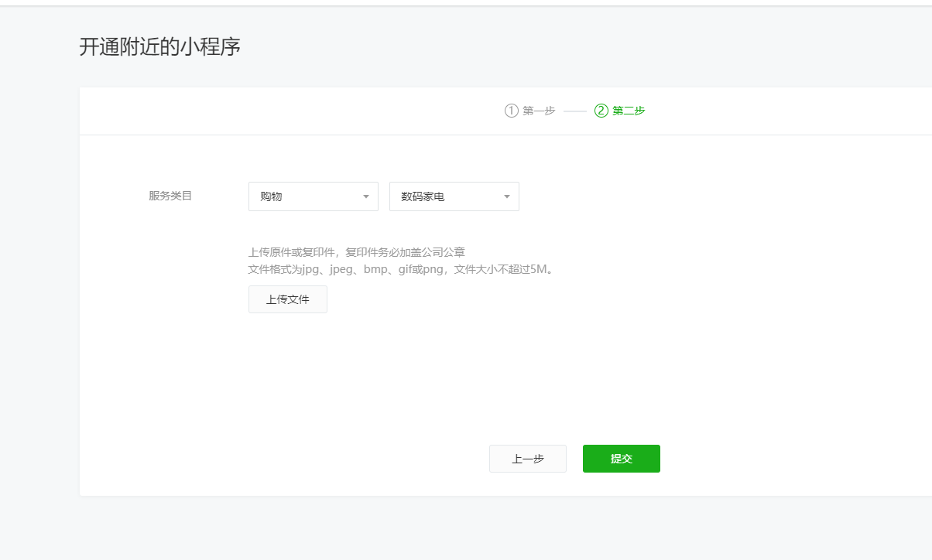Go back with the 上一步 button
This screenshot has height=560, width=932.
528,459
